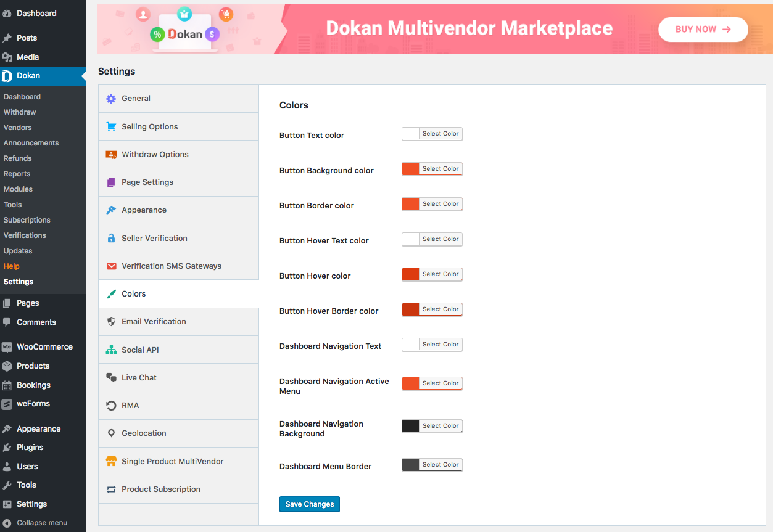The height and width of the screenshot is (532, 773).
Task: Click the Bookings calendar icon
Action: click(7, 385)
